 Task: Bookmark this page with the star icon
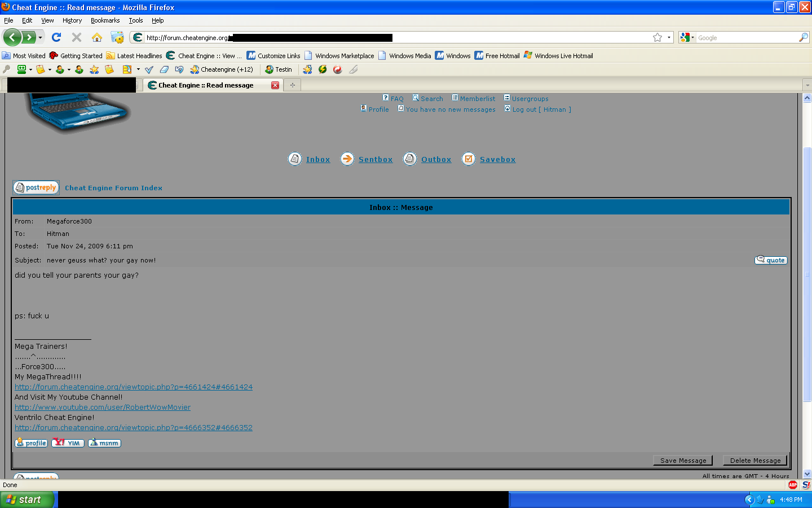(657, 38)
